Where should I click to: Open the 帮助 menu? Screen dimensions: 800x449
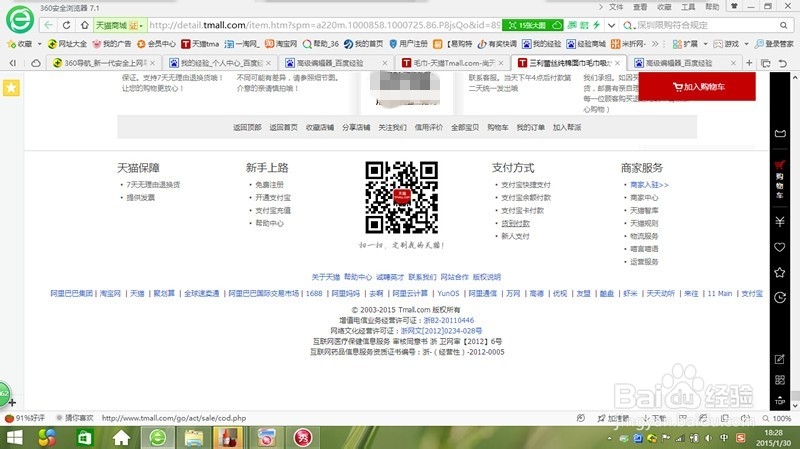tap(712, 7)
